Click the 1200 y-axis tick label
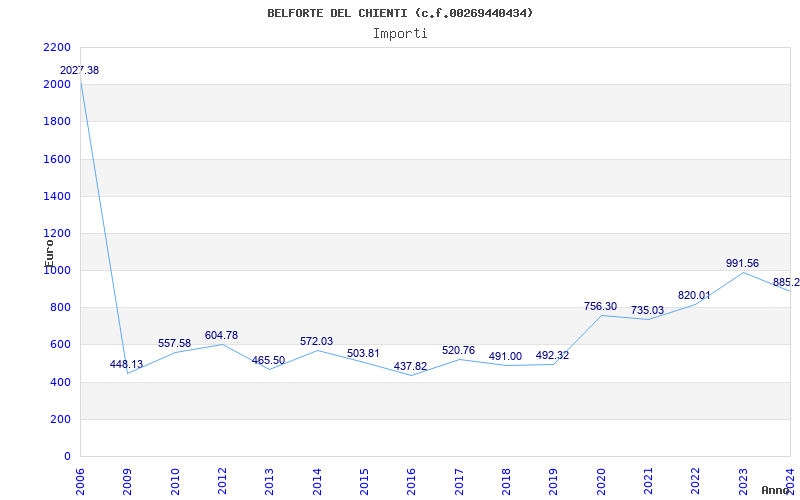The height and width of the screenshot is (500, 800). 57,234
